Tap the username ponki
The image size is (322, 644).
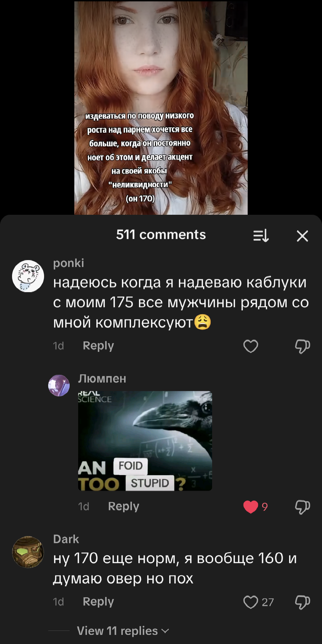[x=68, y=263]
